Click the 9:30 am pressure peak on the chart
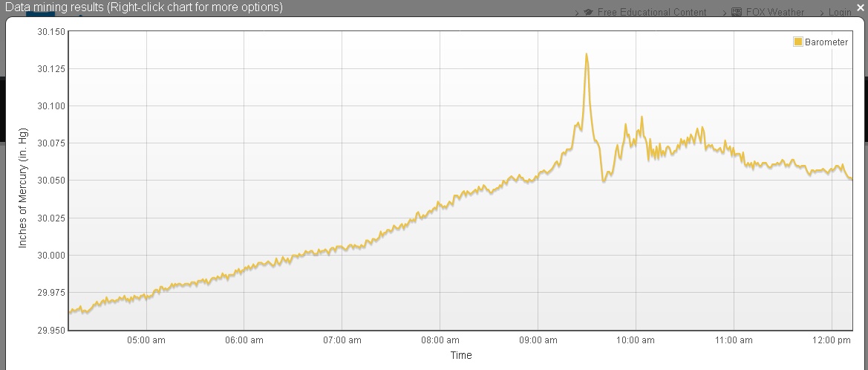868x370 pixels. coord(587,53)
